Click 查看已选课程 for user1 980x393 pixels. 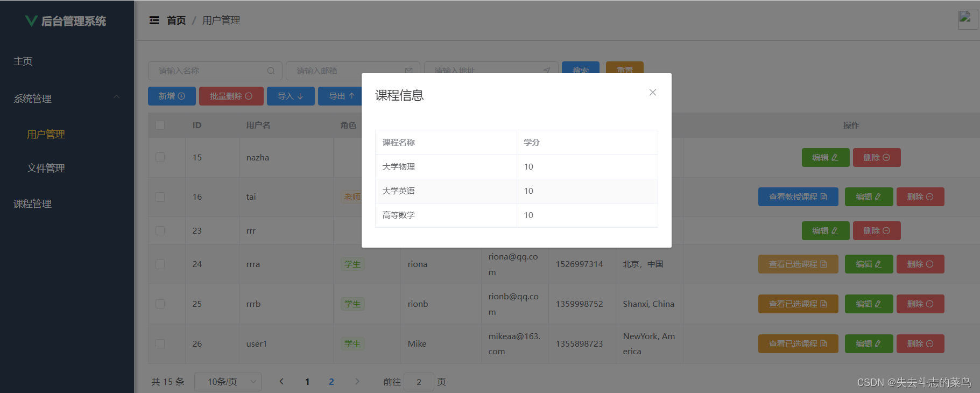798,344
